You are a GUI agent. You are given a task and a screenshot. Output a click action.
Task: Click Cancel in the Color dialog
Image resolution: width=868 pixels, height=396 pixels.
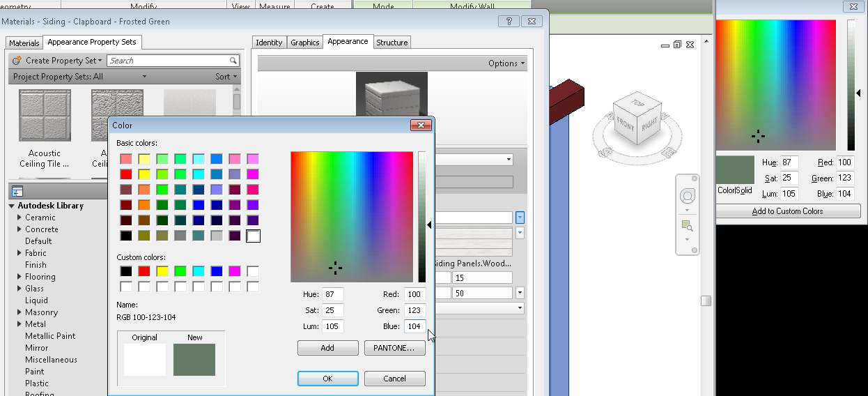coord(394,379)
